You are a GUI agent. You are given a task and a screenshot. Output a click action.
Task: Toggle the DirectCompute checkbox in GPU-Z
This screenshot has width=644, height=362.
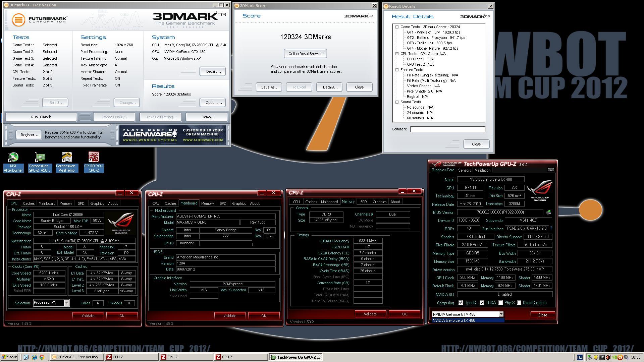pyautogui.click(x=519, y=303)
